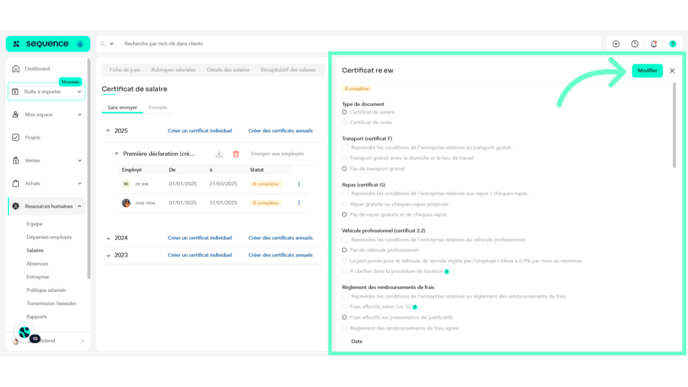Click the Modifier button
This screenshot has height=387, width=688.
click(x=647, y=71)
